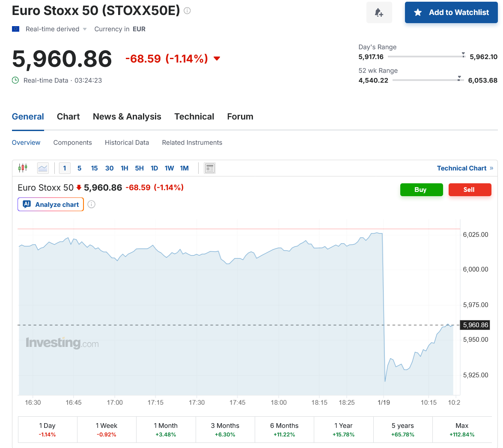The width and height of the screenshot is (503, 448).
Task: Click the 5,960.86 price label on chart axis
Action: click(x=475, y=325)
